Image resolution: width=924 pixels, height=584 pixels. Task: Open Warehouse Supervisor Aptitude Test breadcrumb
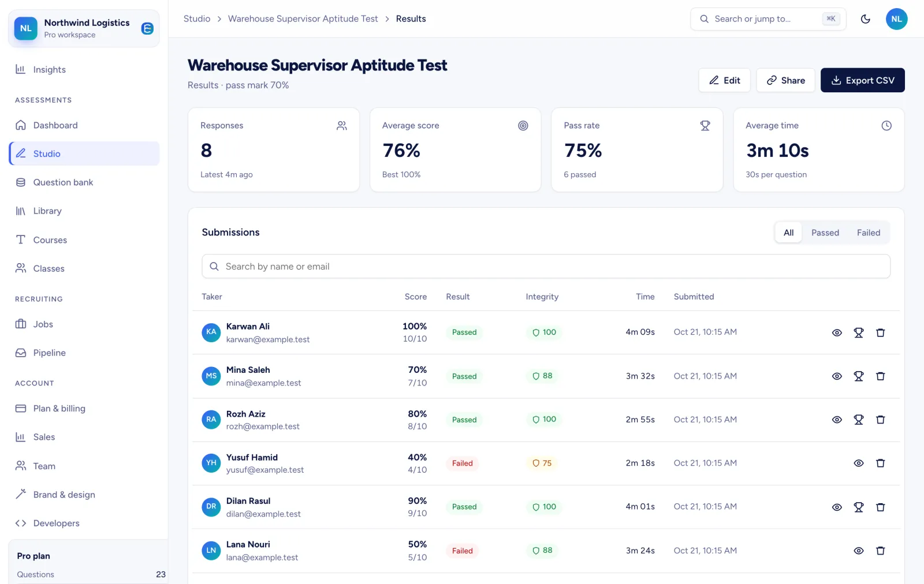303,18
